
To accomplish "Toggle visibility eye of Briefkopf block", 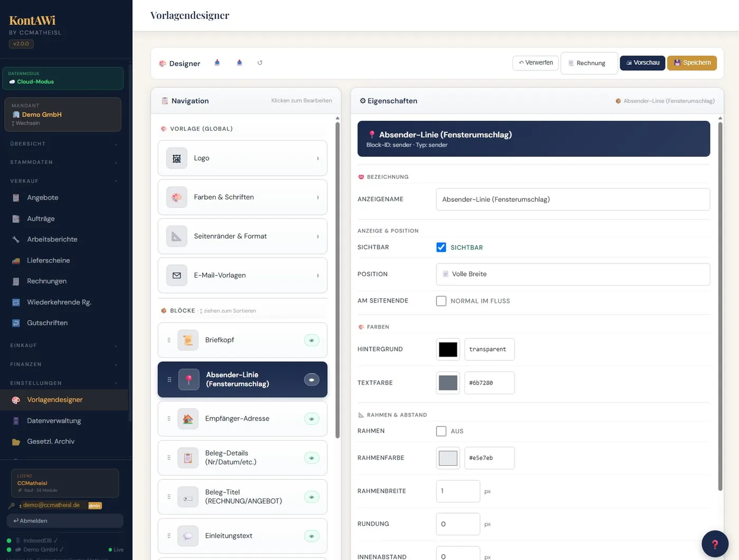I will [311, 340].
